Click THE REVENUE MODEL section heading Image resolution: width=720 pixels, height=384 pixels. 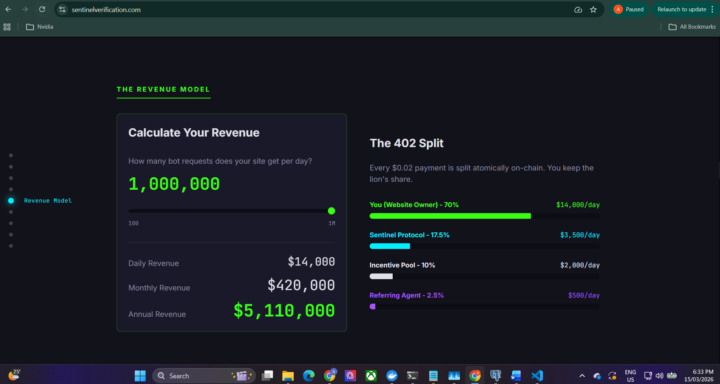tap(163, 90)
